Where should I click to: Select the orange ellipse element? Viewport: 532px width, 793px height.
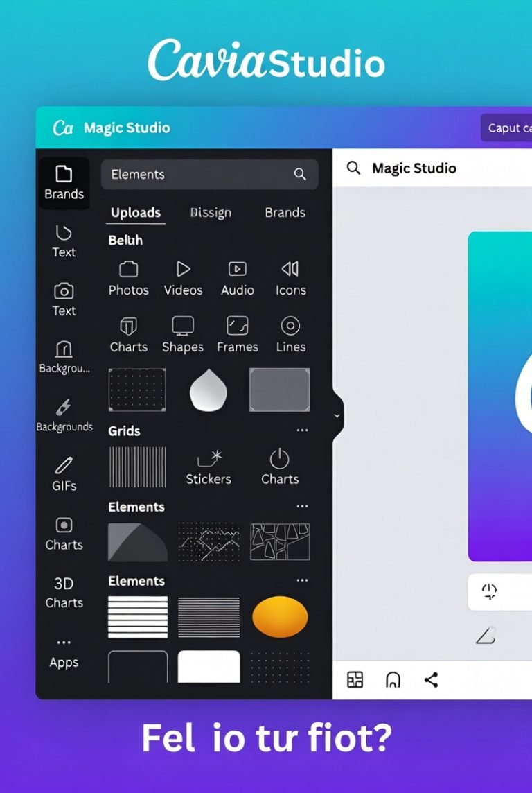280,616
